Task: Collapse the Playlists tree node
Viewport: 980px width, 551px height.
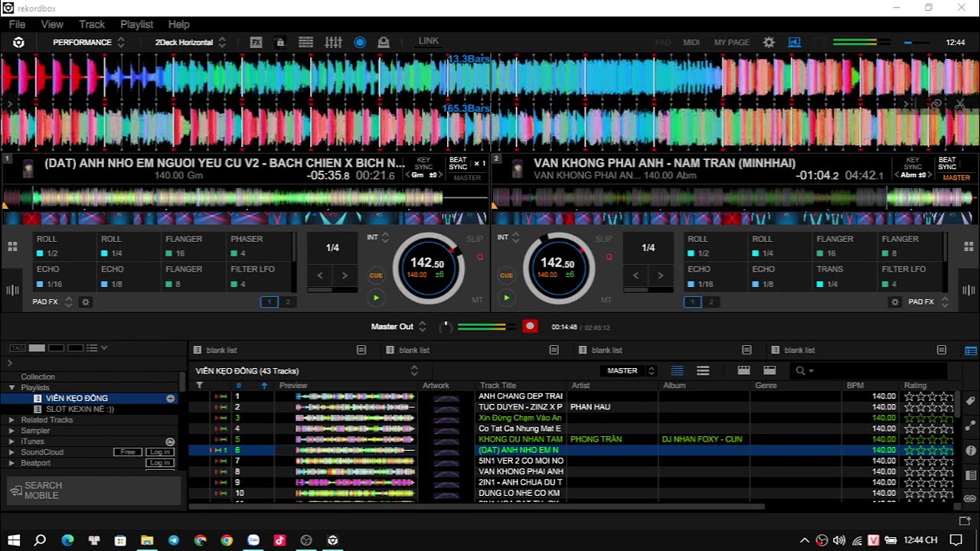Action: (11, 388)
